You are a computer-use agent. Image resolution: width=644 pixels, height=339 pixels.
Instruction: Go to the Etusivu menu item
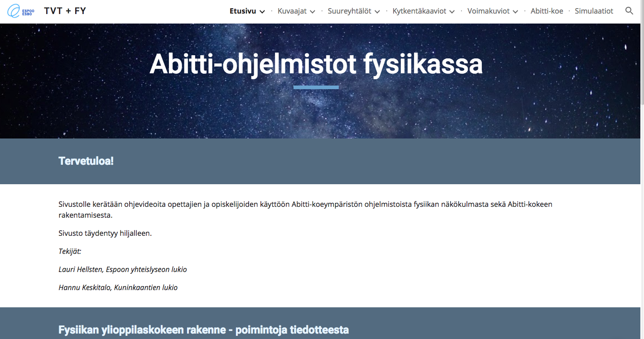pyautogui.click(x=243, y=11)
